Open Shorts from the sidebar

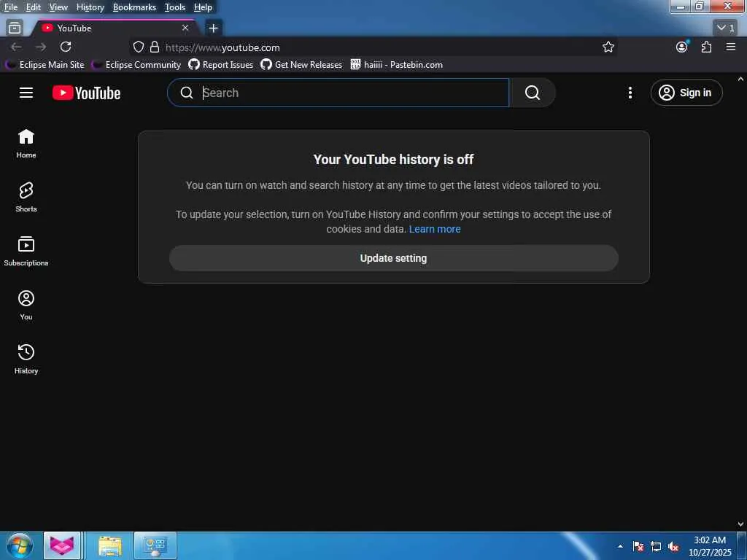coord(26,197)
